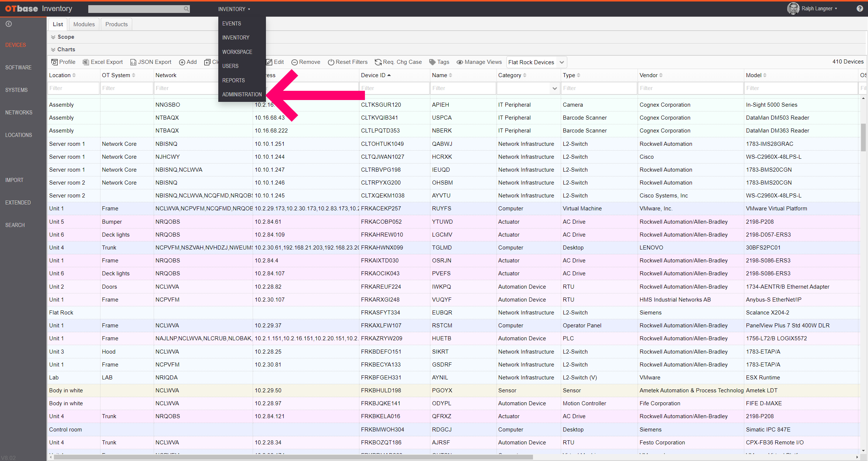Sort by Location column arrows
The image size is (868, 461).
(x=74, y=75)
